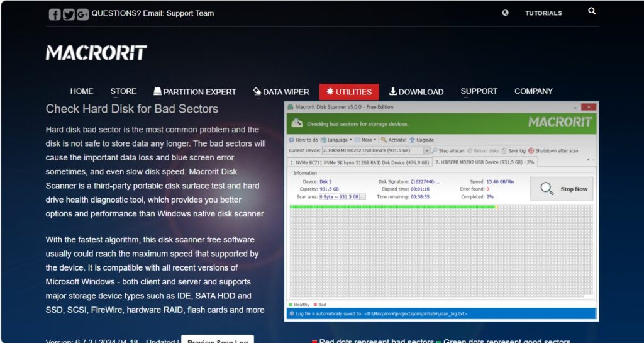Screen dimensions: 644x343
Task: Click the Scan area input field
Action: pyautogui.click(x=339, y=197)
